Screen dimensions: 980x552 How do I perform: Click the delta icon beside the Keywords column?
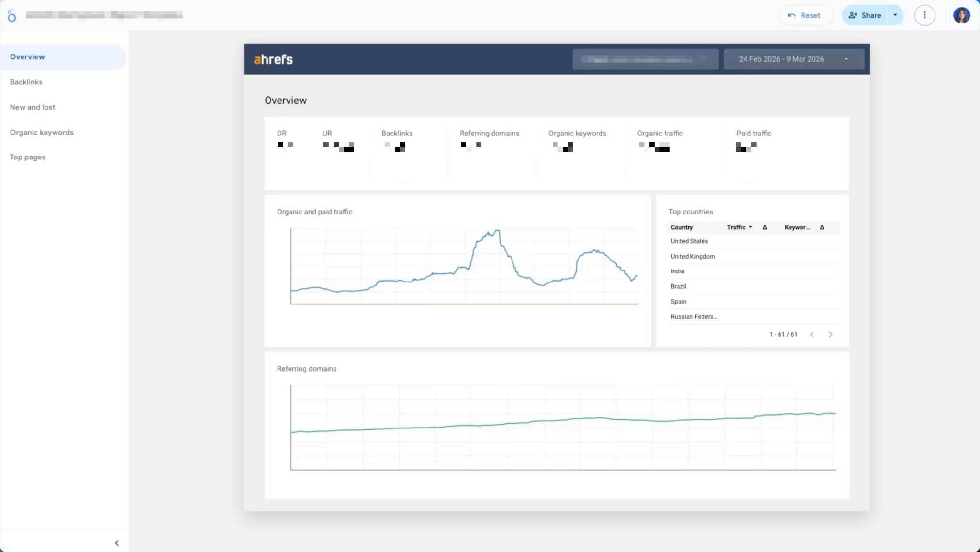click(822, 227)
